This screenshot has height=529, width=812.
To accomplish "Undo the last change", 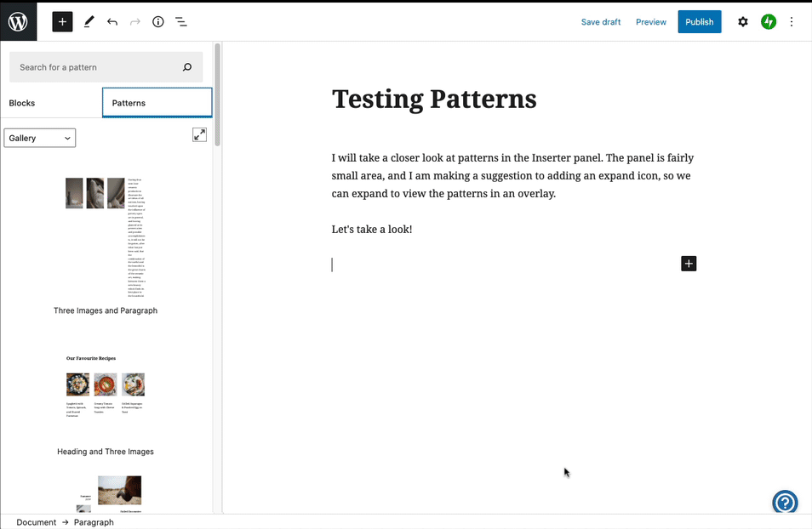I will [x=112, y=22].
